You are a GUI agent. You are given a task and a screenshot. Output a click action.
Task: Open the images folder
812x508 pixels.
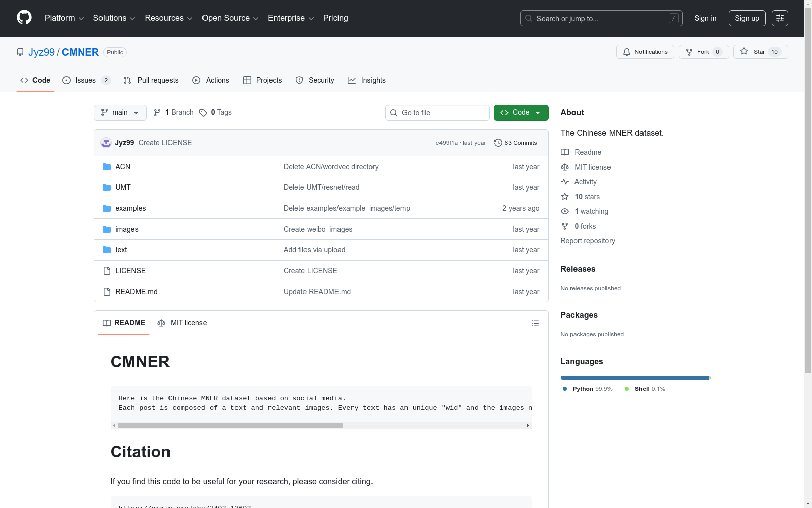click(x=127, y=229)
